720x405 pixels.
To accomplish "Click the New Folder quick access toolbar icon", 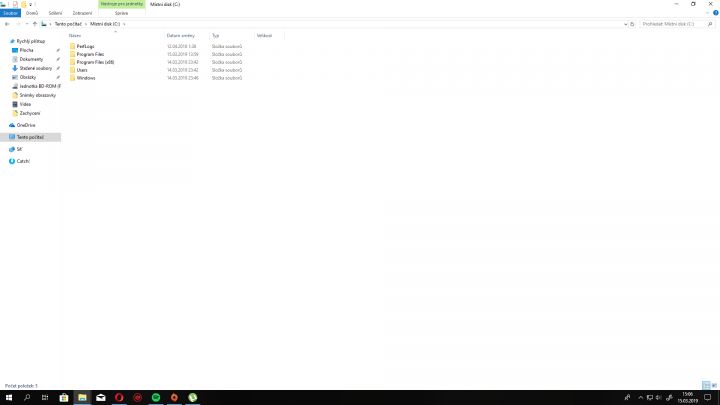I will pos(23,4).
